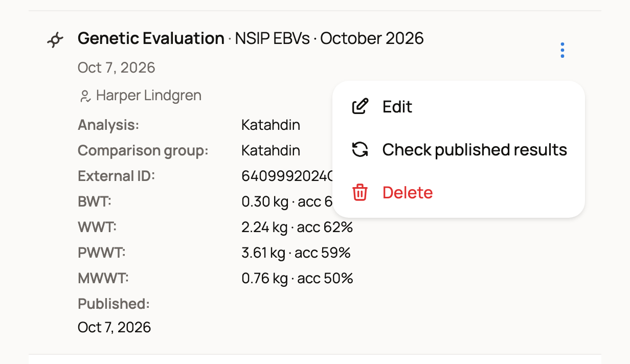The height and width of the screenshot is (364, 630).
Task: Click the 0.76 kg acc 50% value
Action: pos(297,278)
